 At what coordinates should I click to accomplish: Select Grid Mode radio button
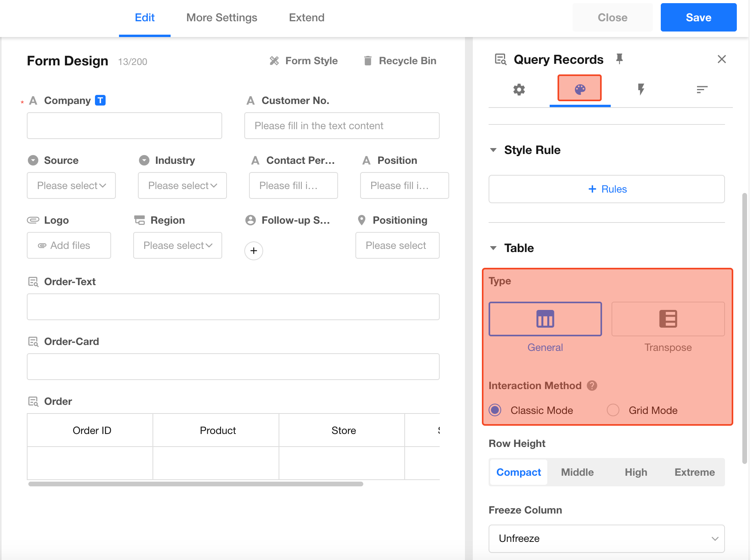click(613, 410)
